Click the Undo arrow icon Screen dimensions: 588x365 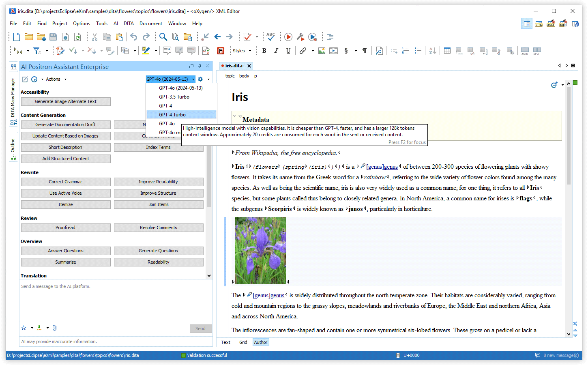coord(133,37)
